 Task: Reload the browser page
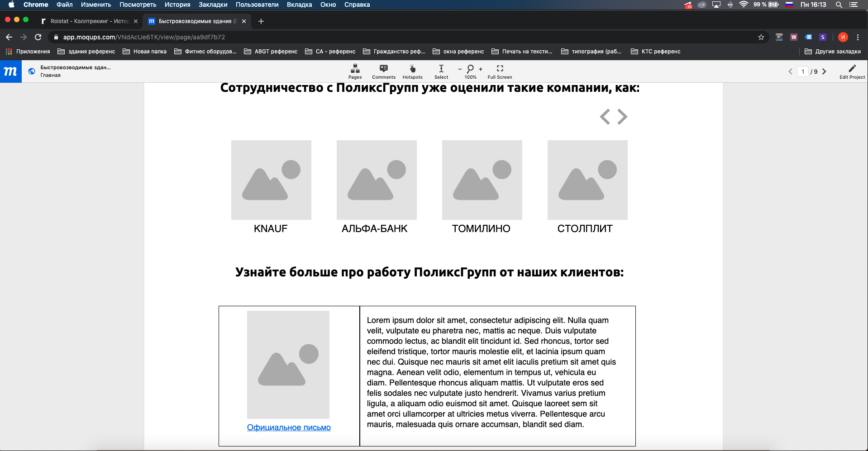38,37
